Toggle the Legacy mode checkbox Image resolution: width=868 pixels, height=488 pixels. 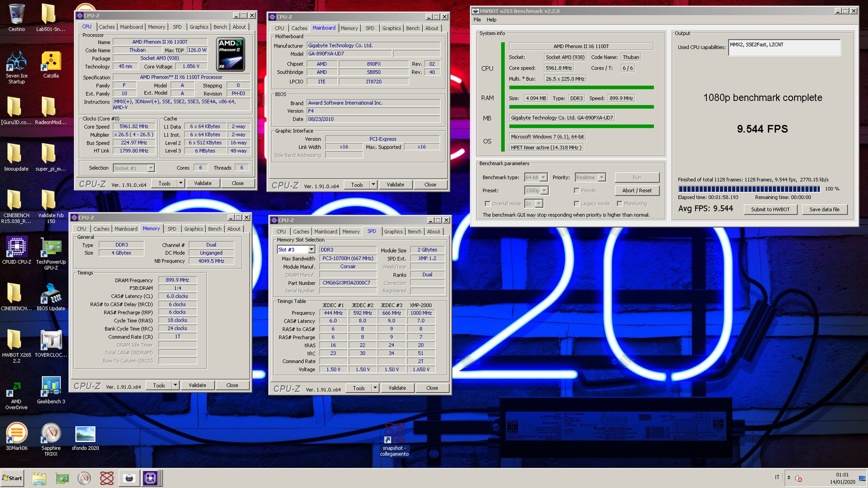(576, 204)
